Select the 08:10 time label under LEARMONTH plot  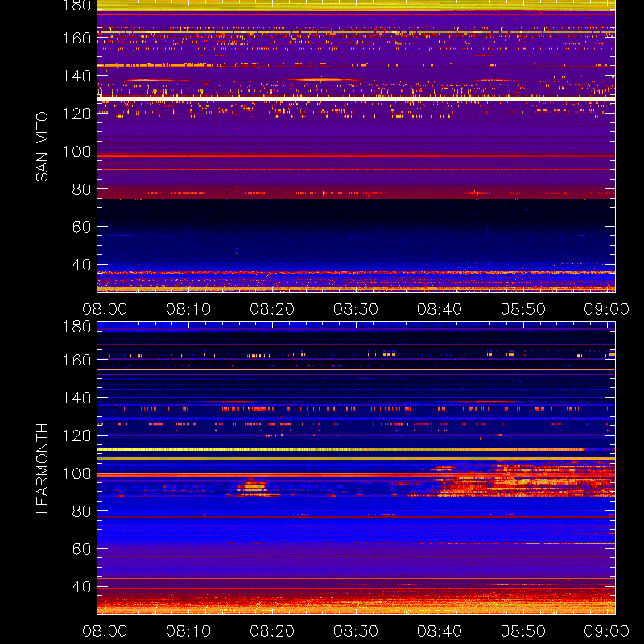pyautogui.click(x=188, y=631)
